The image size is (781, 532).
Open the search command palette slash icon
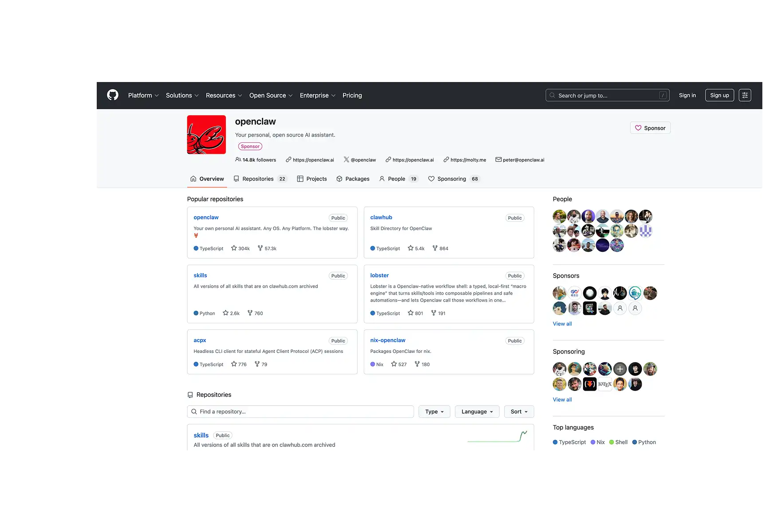663,95
